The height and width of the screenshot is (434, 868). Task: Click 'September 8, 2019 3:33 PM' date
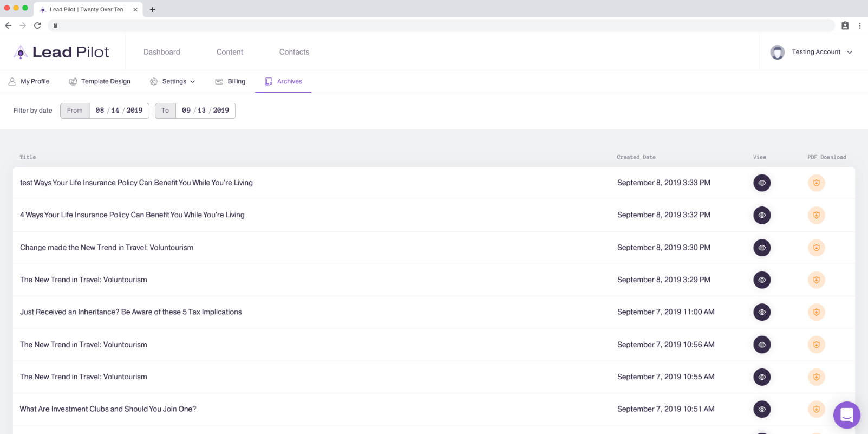pyautogui.click(x=664, y=183)
